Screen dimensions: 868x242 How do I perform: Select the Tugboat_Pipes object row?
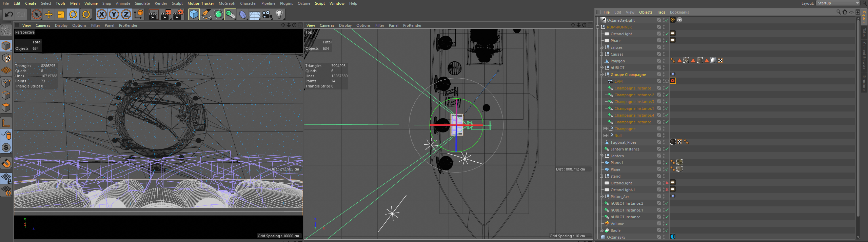pos(623,142)
